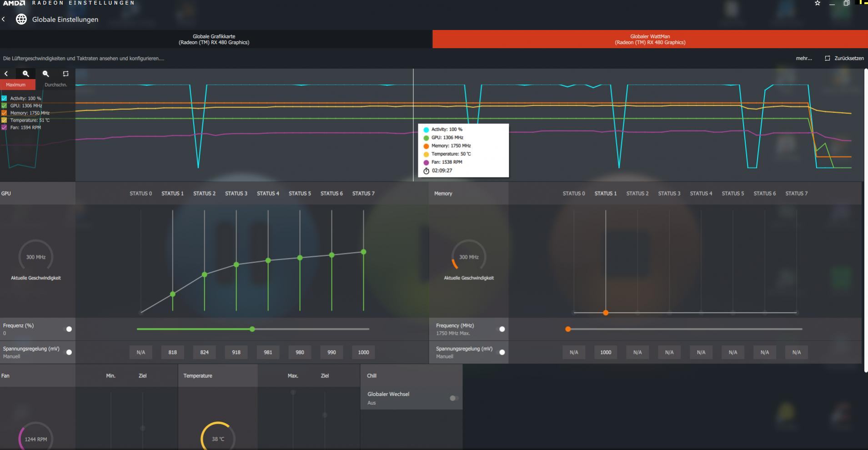Click the globe icon beside Globale Einstellungen
This screenshot has width=868, height=450.
click(x=21, y=19)
